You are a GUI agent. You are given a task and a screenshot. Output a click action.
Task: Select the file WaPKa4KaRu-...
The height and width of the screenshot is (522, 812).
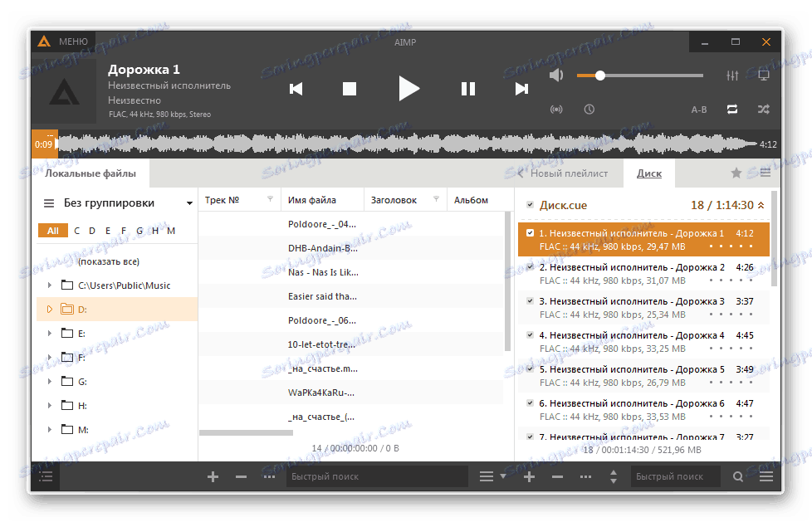coord(321,393)
